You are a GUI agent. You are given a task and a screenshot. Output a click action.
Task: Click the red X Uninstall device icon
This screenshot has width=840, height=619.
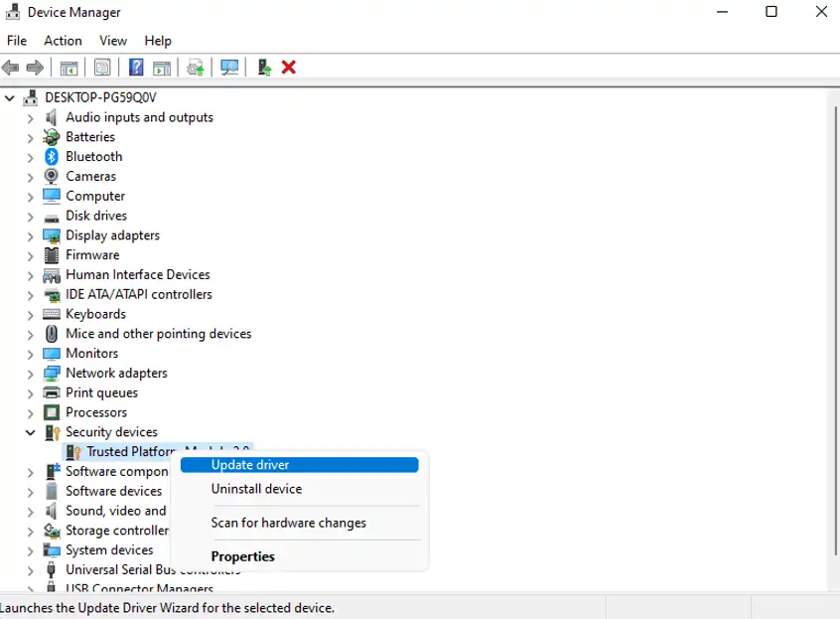[x=289, y=68]
